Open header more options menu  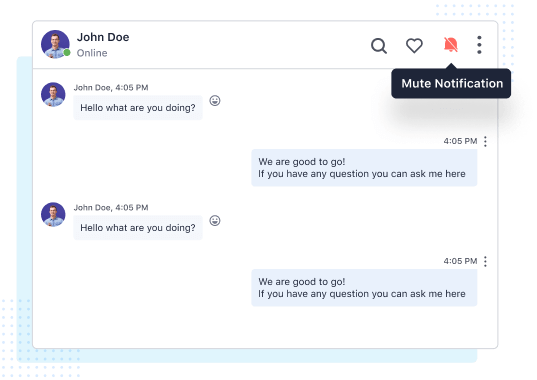pos(479,45)
